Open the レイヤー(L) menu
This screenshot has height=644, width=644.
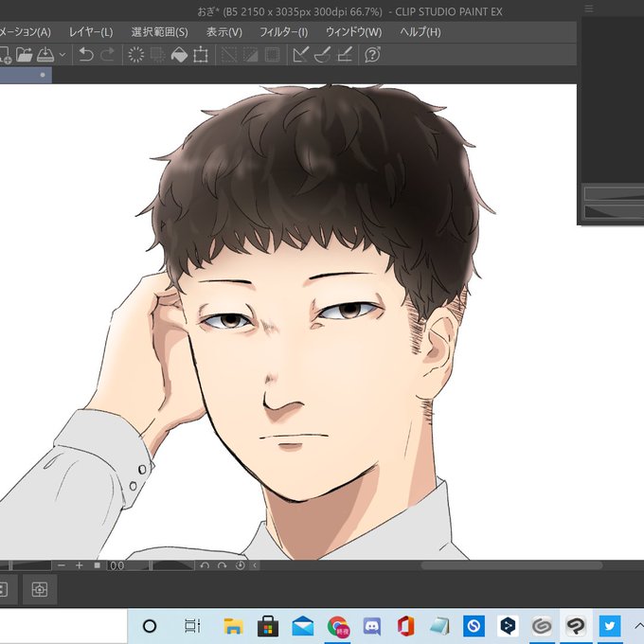91,32
